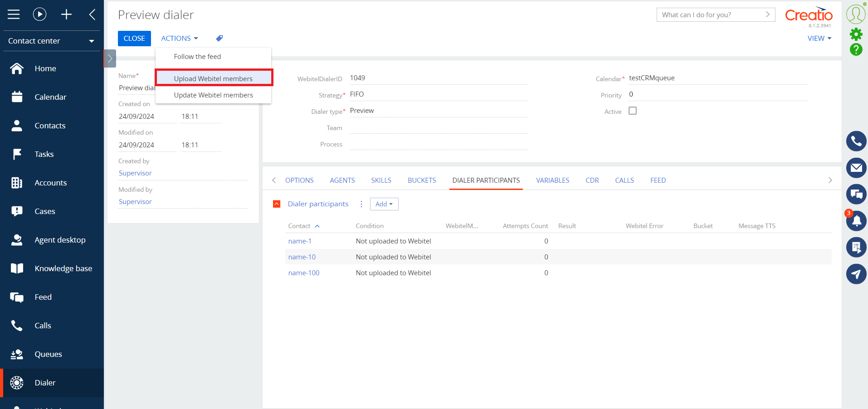Switch to the CDR tab
Screen dimensions: 868x409
coord(592,180)
